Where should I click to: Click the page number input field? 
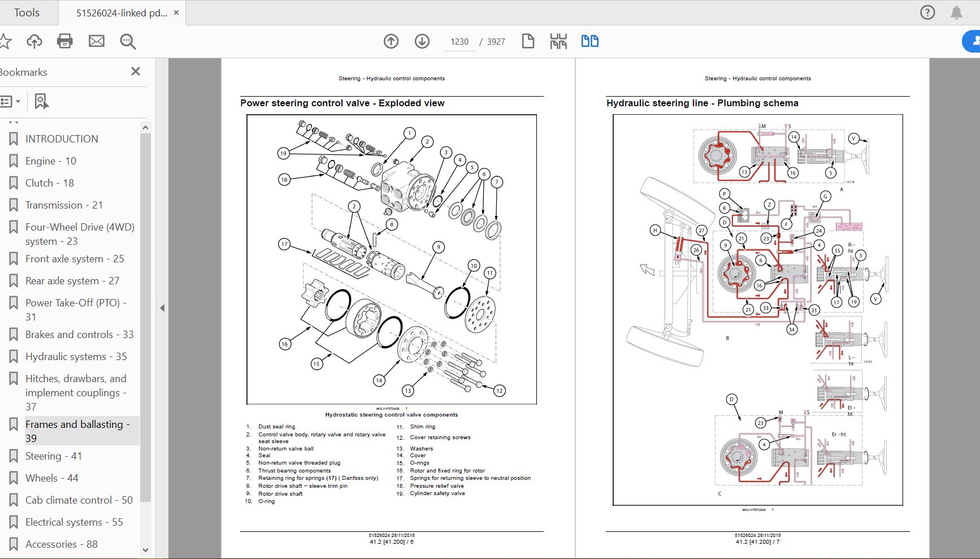tap(459, 42)
